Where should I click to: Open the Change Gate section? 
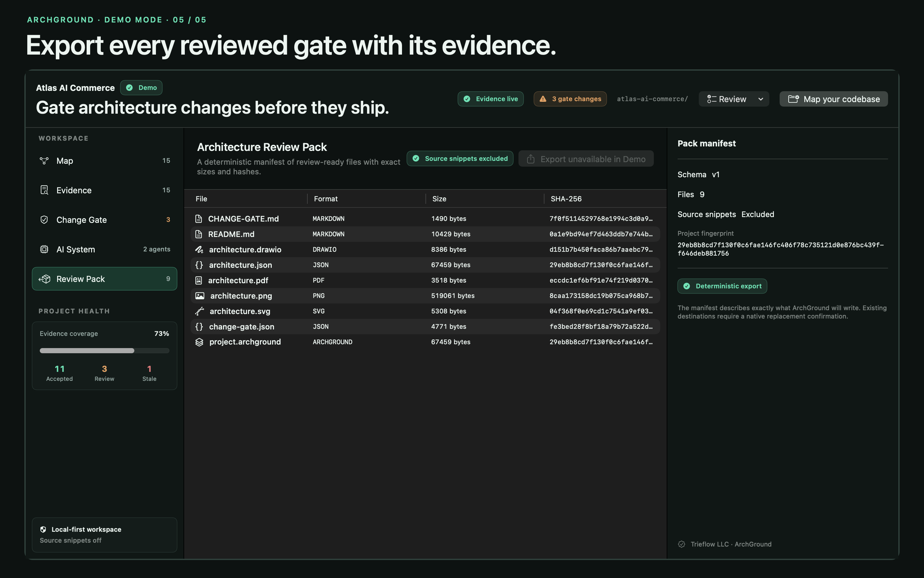point(105,220)
